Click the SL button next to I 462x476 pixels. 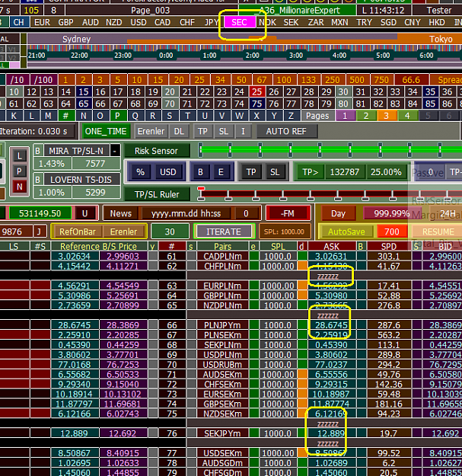coord(224,132)
